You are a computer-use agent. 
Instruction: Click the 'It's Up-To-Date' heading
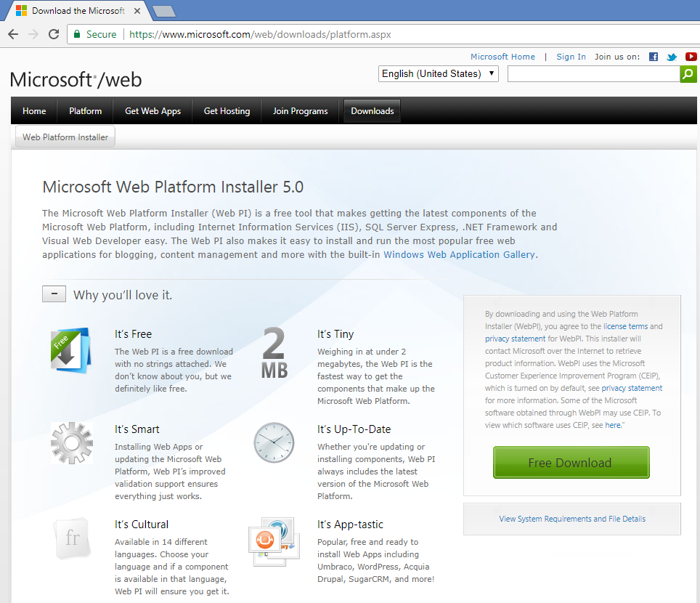(x=354, y=429)
